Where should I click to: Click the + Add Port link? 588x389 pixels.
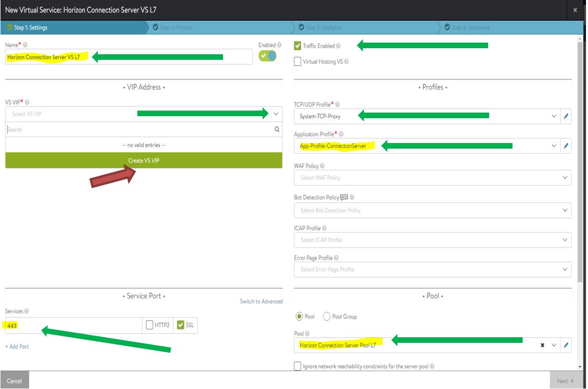17,346
